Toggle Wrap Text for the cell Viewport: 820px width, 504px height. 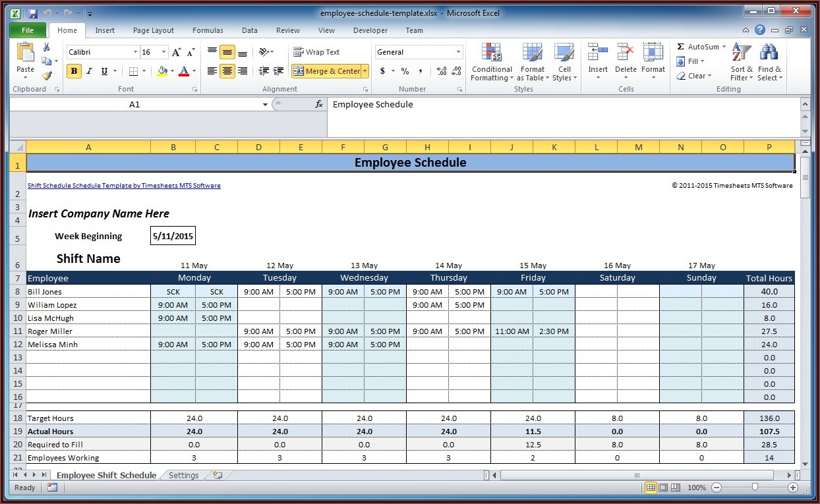point(317,52)
